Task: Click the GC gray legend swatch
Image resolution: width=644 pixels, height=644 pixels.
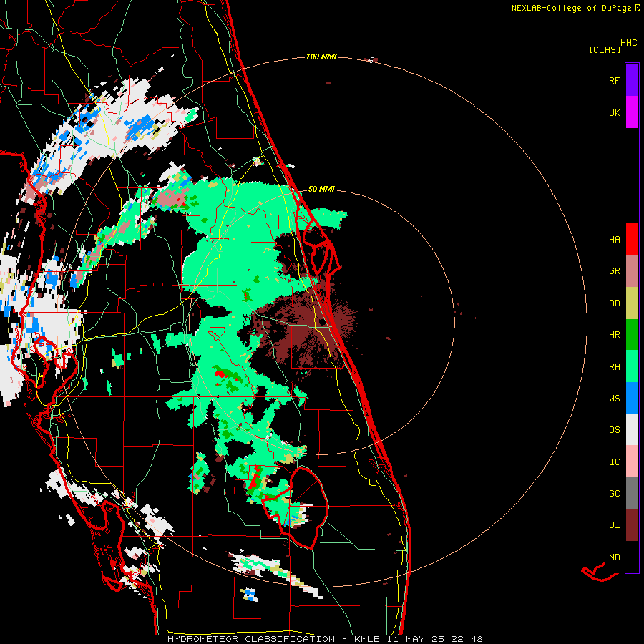Action: pos(632,493)
